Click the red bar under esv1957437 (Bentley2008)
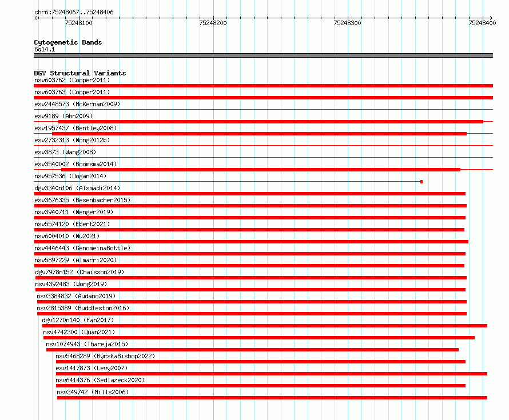Screen dimensions: 509x420 pos(260,134)
